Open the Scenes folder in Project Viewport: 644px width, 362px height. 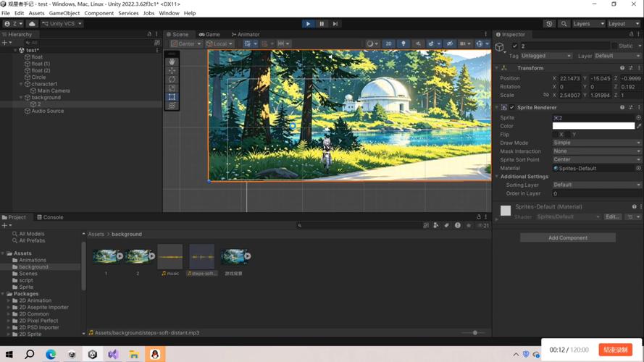[28, 274]
